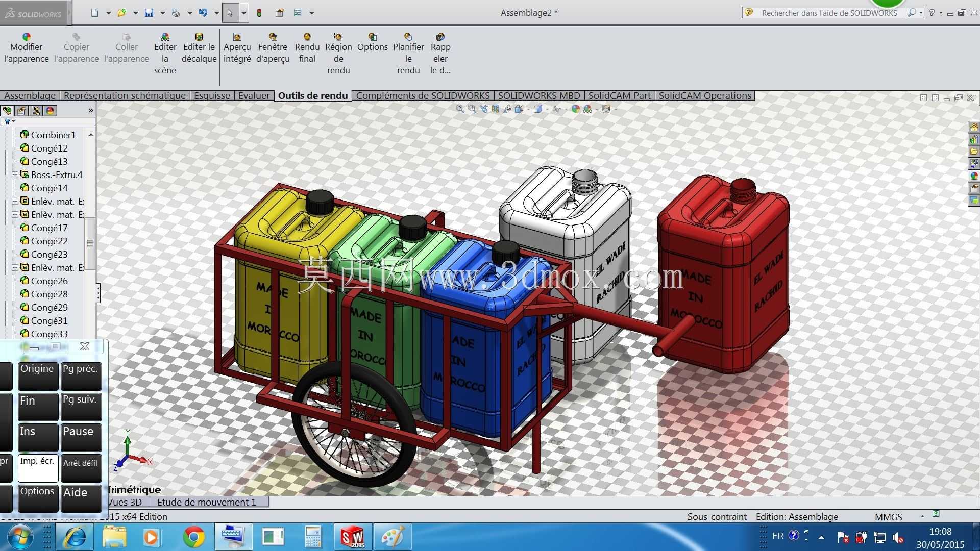Click Rappeler le dernier rendu
980x551 pixels.
pos(440,54)
